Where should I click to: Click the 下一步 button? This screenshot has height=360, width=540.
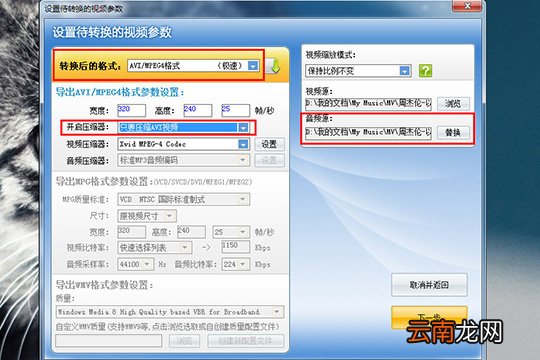pos(429,316)
